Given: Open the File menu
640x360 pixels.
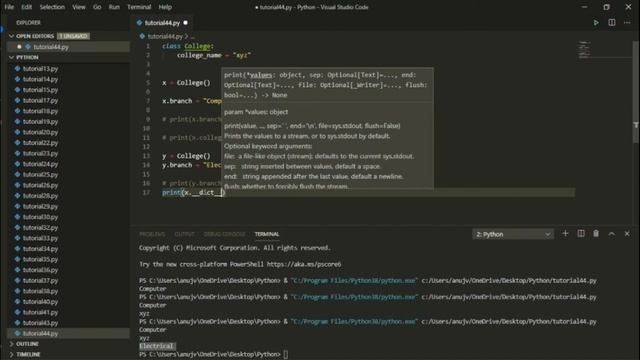Looking at the screenshot, I should (9, 7).
